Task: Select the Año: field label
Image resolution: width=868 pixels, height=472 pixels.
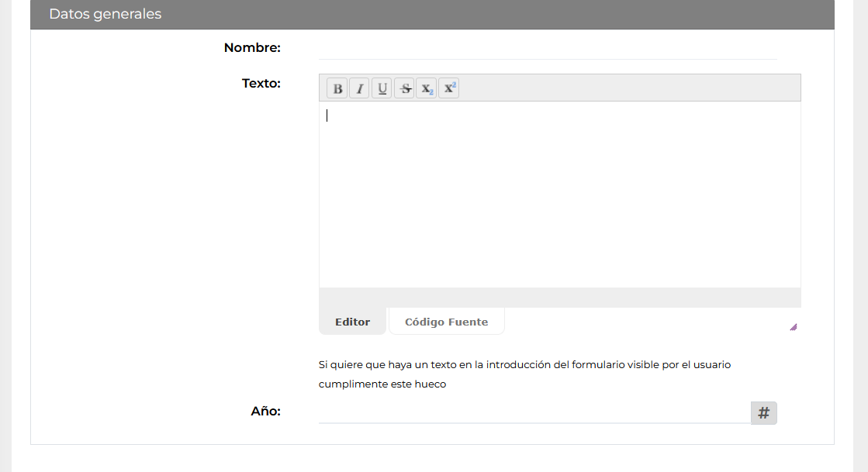Action: [x=266, y=411]
